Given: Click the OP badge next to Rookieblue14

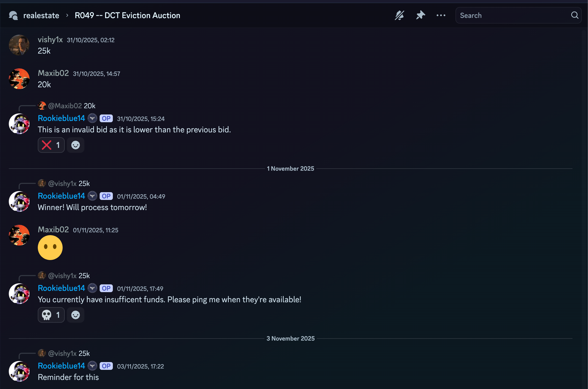Looking at the screenshot, I should pyautogui.click(x=106, y=118).
